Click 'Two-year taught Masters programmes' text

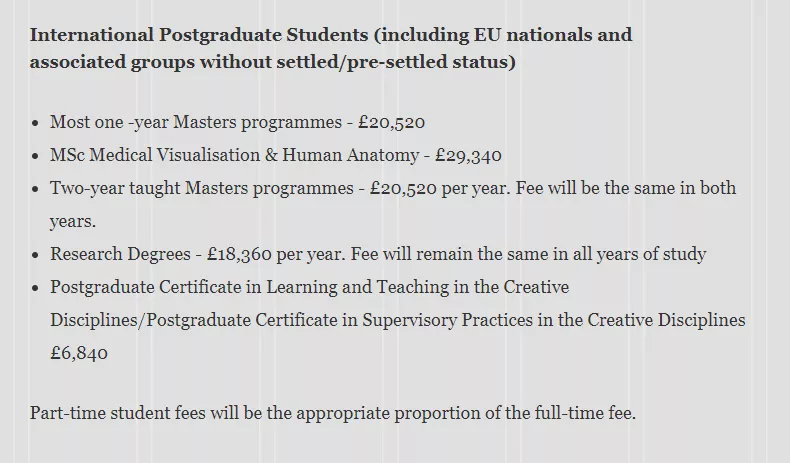202,188
